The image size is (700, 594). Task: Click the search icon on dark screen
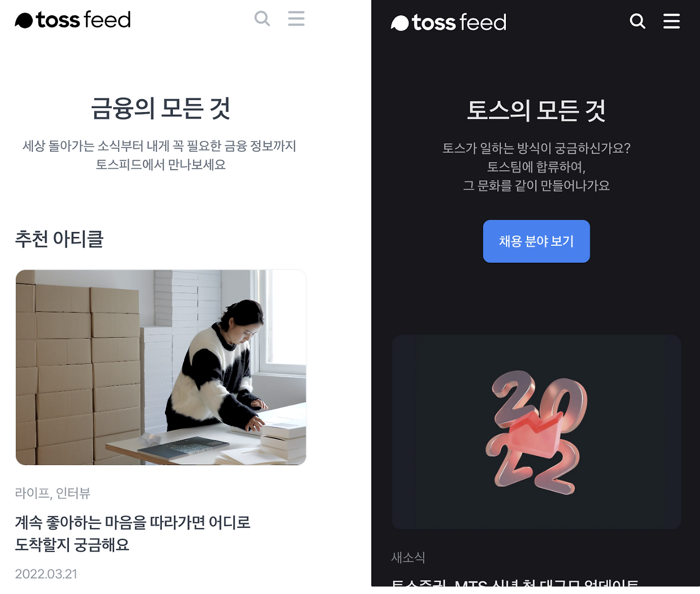(638, 21)
